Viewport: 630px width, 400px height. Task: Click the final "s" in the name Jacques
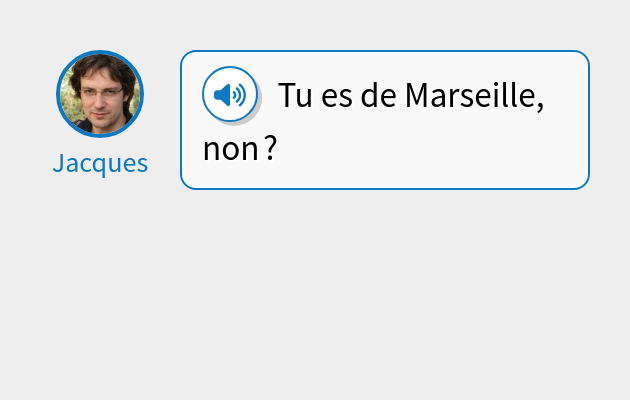tap(142, 164)
